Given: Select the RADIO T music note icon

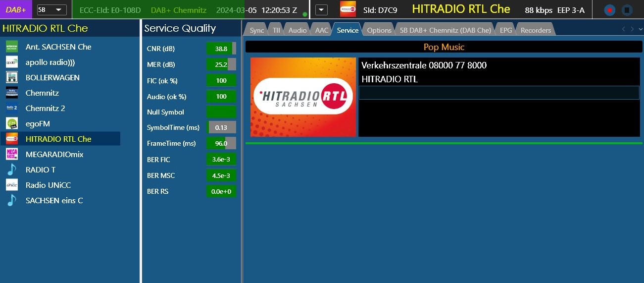Looking at the screenshot, I should (12, 170).
